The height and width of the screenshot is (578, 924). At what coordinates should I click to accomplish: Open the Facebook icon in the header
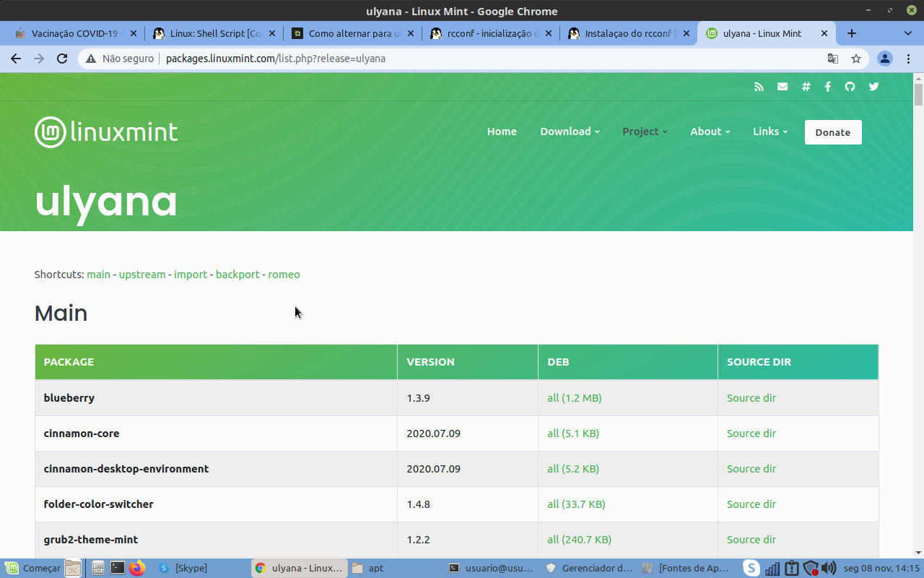(x=827, y=87)
